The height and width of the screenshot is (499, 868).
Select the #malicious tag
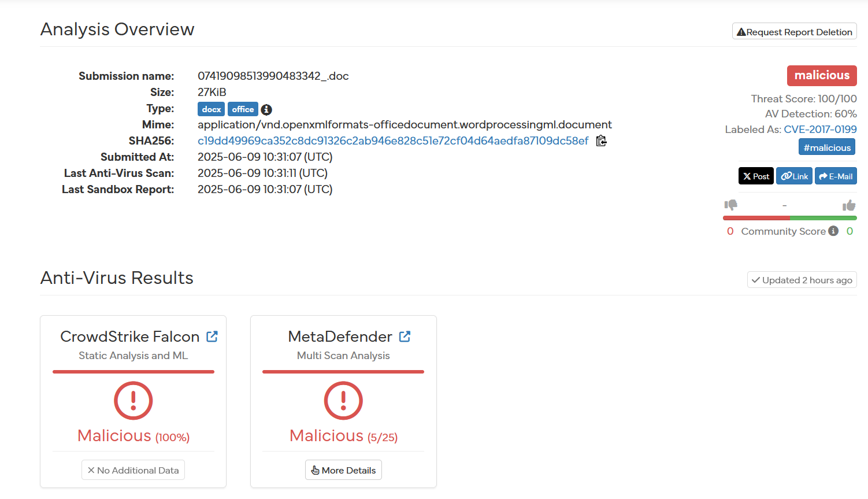pyautogui.click(x=827, y=147)
